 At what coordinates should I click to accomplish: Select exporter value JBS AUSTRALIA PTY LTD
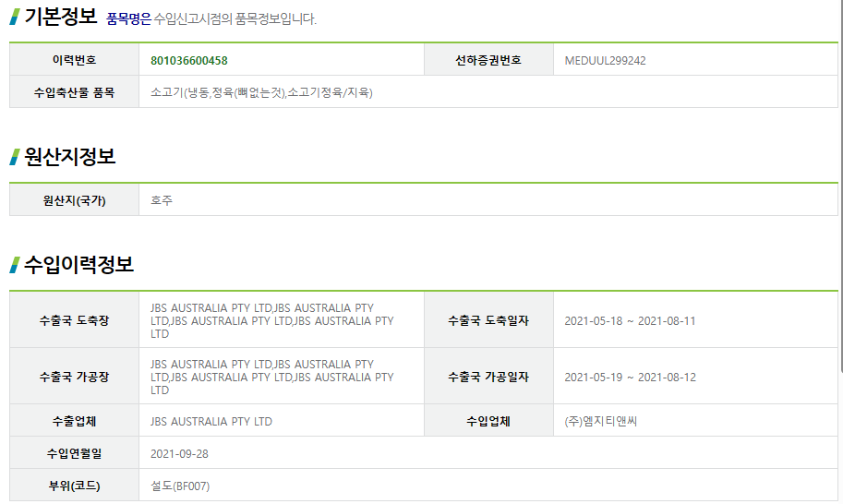coord(211,421)
